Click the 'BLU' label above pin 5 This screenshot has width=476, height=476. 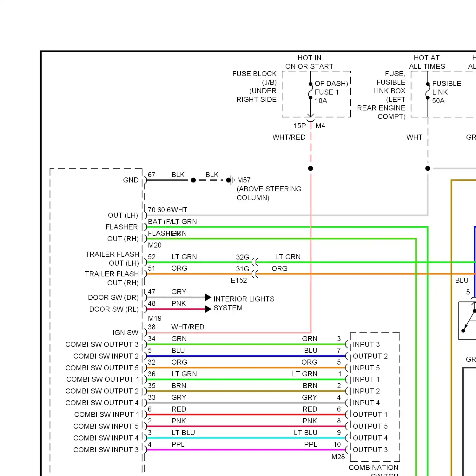[462, 280]
